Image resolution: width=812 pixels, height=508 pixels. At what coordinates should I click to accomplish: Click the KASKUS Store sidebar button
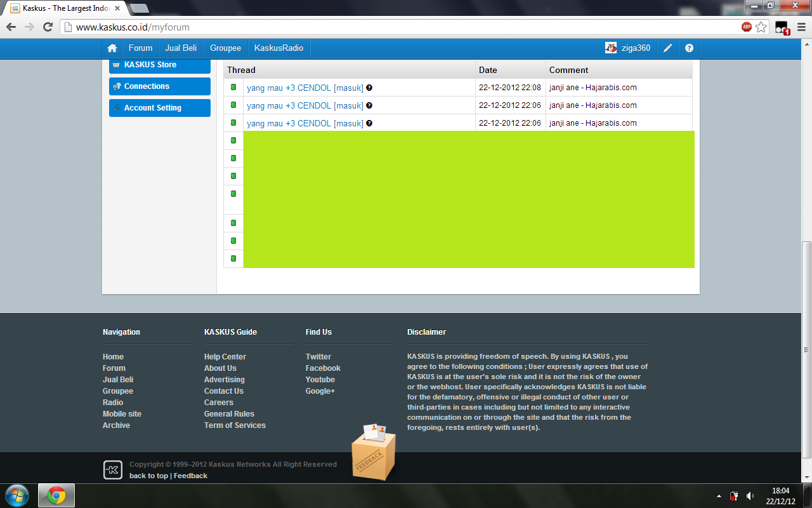click(x=159, y=65)
